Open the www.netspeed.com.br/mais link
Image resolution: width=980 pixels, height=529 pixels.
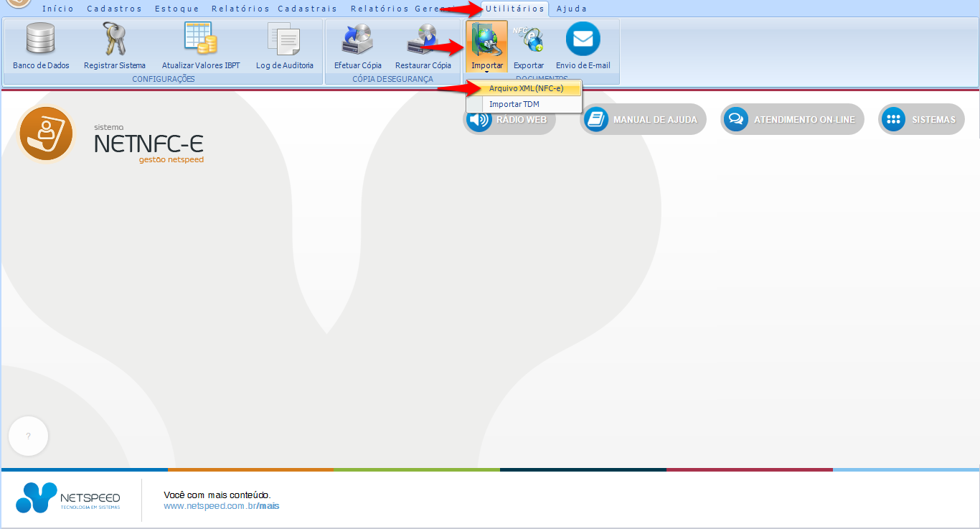(222, 506)
